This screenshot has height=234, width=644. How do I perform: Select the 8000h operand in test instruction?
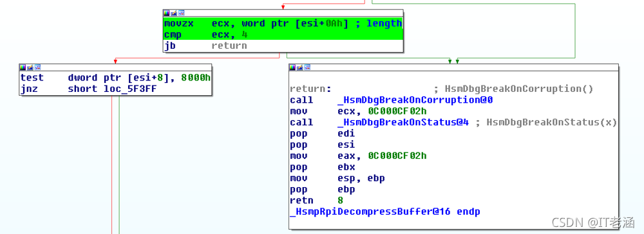[x=196, y=78]
